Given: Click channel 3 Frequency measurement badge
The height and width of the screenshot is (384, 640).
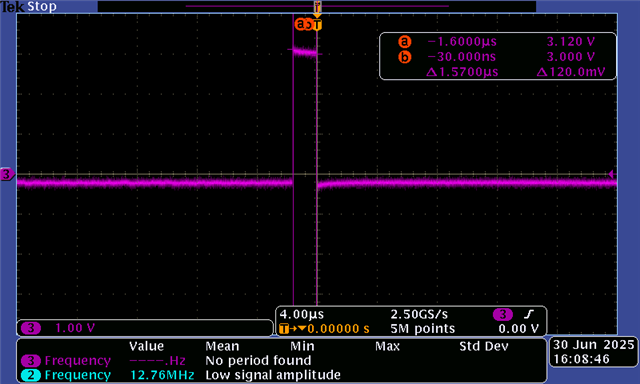Looking at the screenshot, I should click(x=31, y=361).
